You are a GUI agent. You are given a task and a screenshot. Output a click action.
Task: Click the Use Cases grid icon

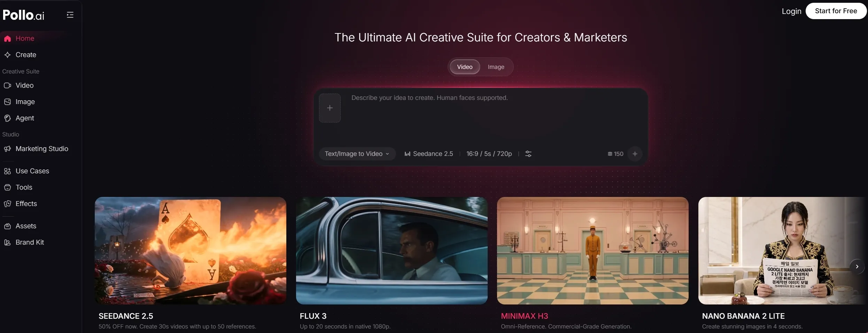coord(7,171)
